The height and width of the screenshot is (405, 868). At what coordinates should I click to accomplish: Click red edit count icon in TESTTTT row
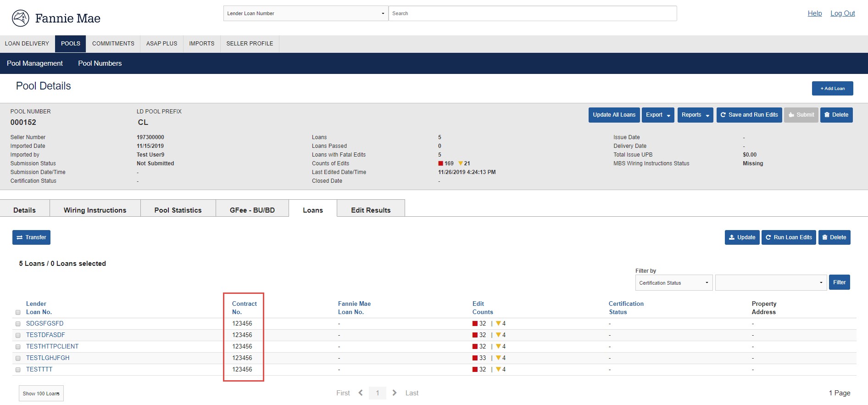[x=475, y=370]
